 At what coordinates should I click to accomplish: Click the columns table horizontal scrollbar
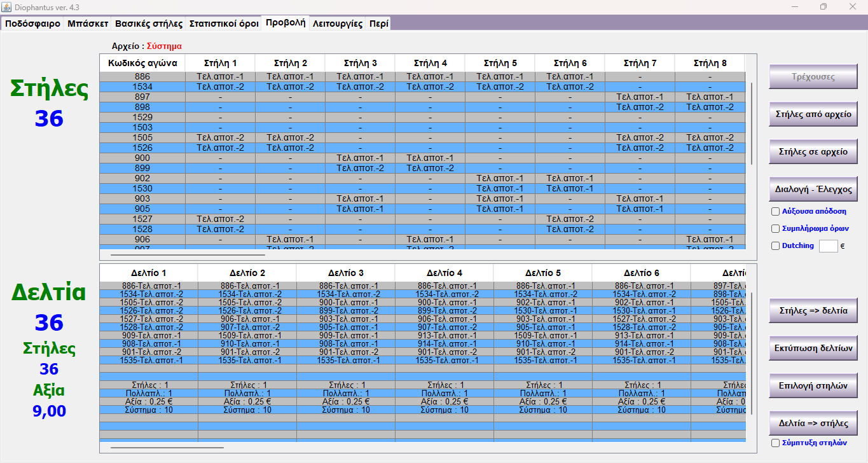pyautogui.click(x=188, y=254)
